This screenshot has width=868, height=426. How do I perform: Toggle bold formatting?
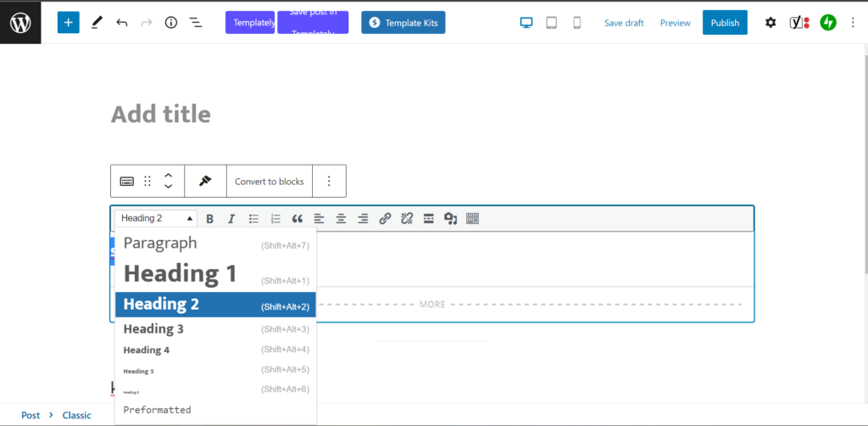210,219
